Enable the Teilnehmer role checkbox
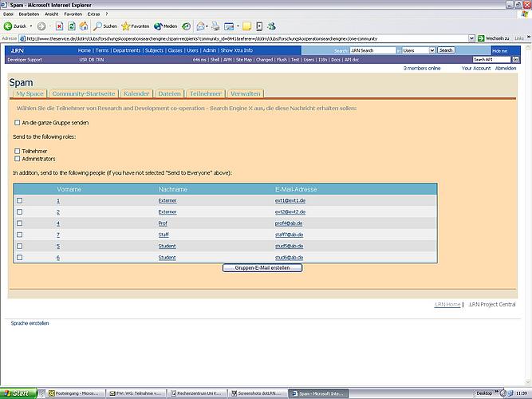Screen dimensions: 532x399 [x=18, y=151]
